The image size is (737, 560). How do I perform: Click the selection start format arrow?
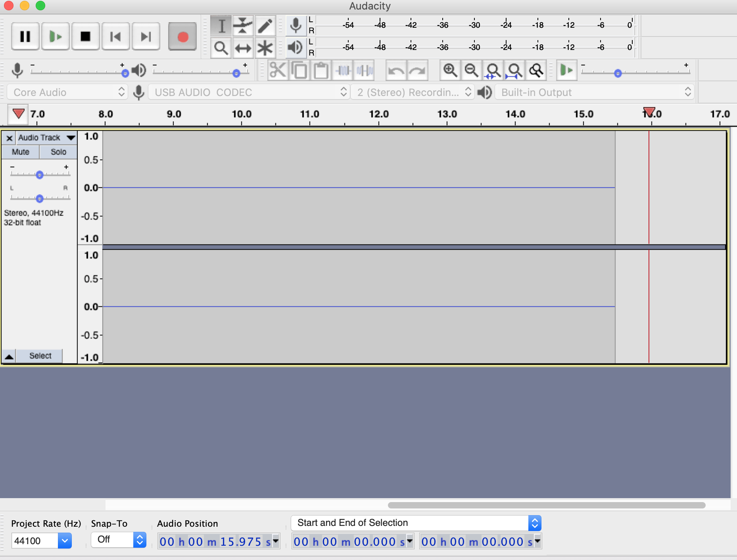pyautogui.click(x=410, y=541)
